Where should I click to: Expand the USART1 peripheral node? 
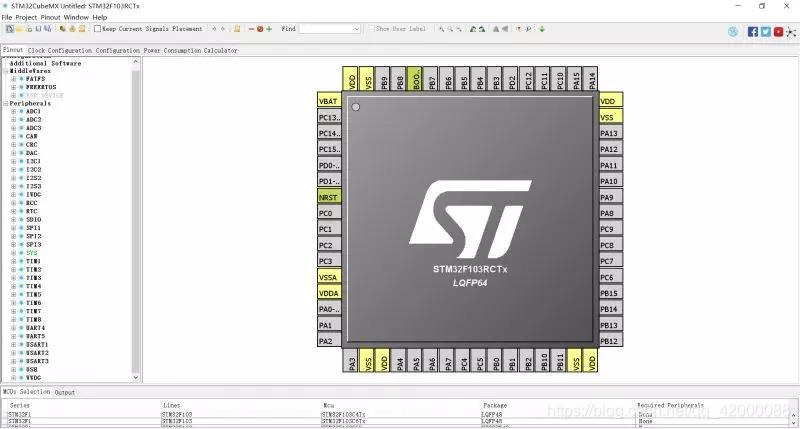click(14, 345)
